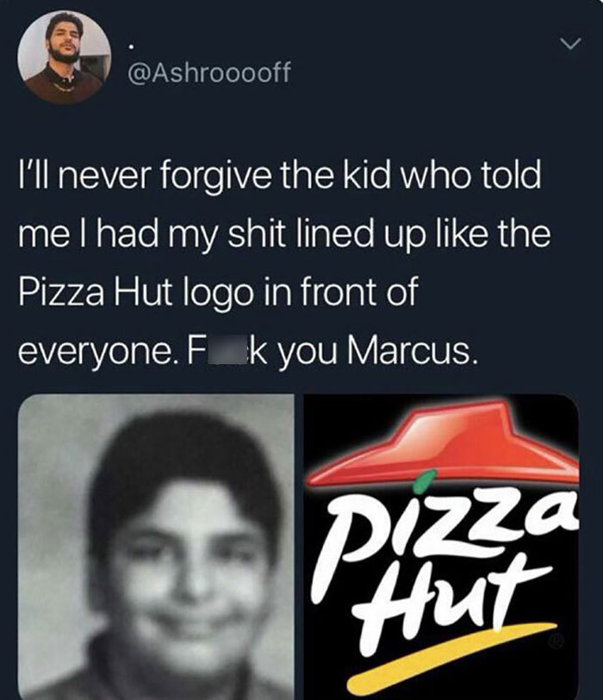Open the Pizza Hut logo image
Screen dimensions: 603x700
coord(441,547)
